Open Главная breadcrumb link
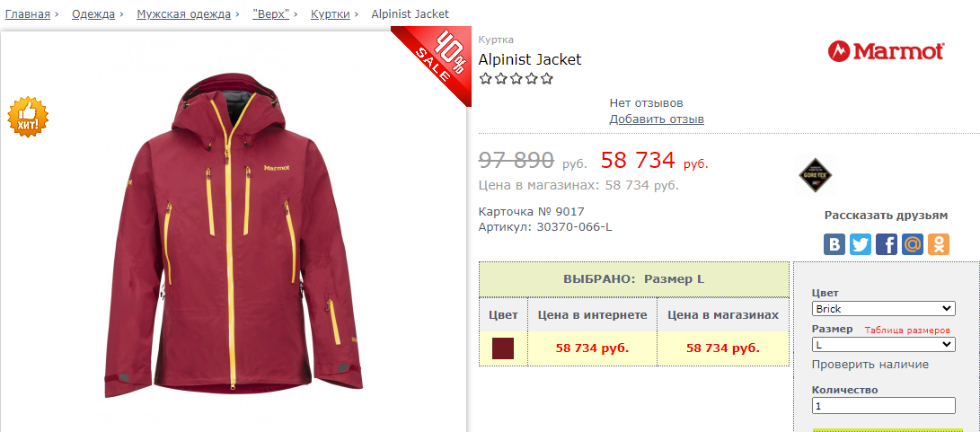This screenshot has height=432, width=980. [28, 13]
